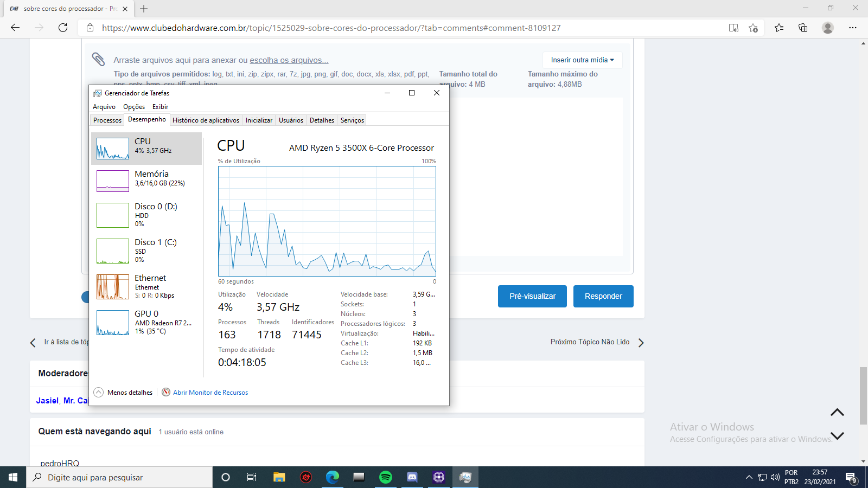This screenshot has width=868, height=488.
Task: Click the page vertical scrollbar thumb
Action: point(864,396)
